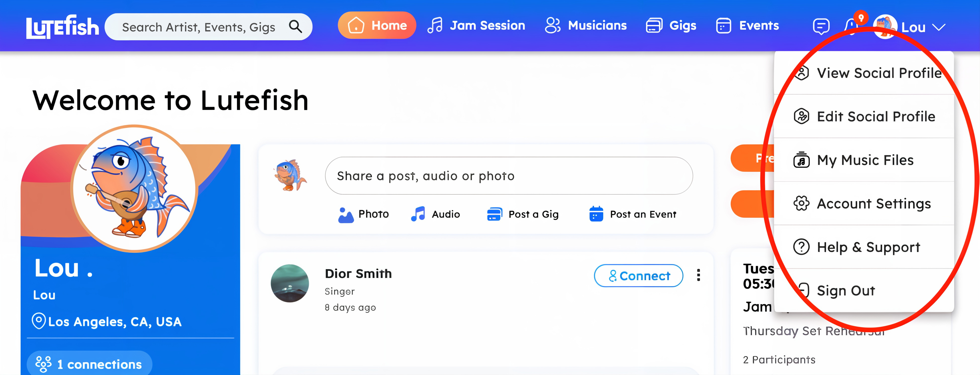The height and width of the screenshot is (375, 980).
Task: Click the Jam Session music note icon
Action: [435, 25]
